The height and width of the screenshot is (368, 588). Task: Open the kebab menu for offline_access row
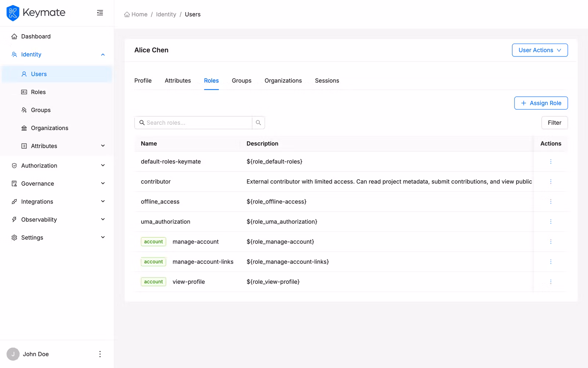551,201
